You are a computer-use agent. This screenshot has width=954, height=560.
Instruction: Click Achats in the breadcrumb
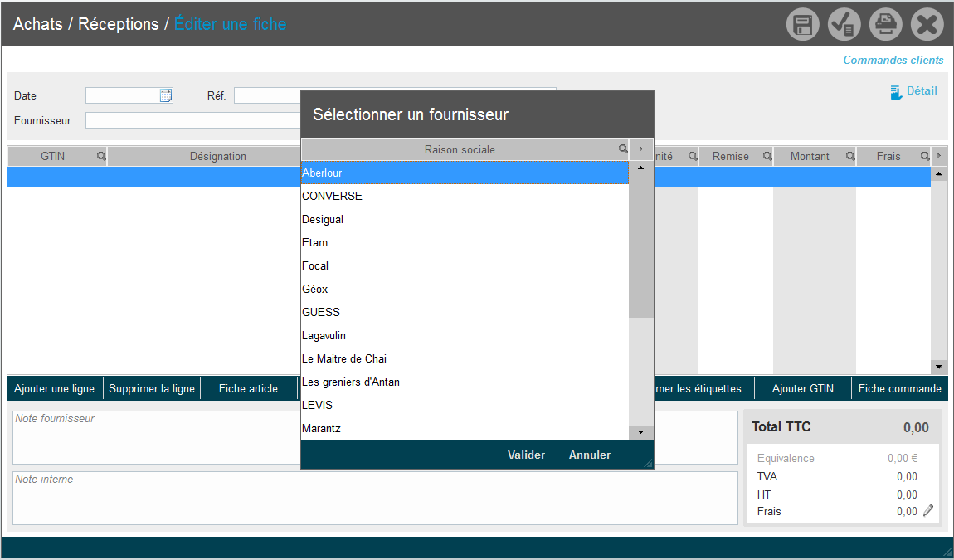point(37,24)
